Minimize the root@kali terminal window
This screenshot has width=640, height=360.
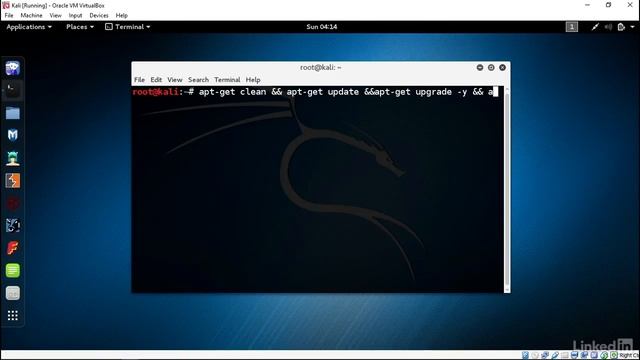pyautogui.click(x=480, y=67)
